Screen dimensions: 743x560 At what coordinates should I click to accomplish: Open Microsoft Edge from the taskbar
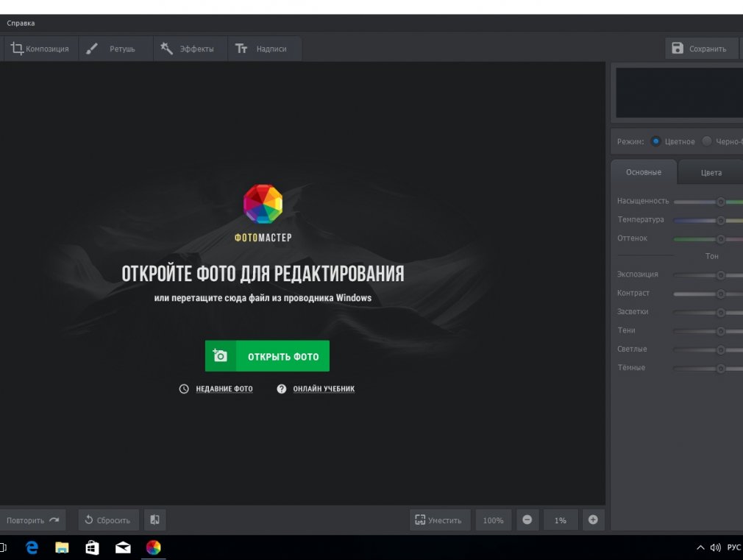32,547
